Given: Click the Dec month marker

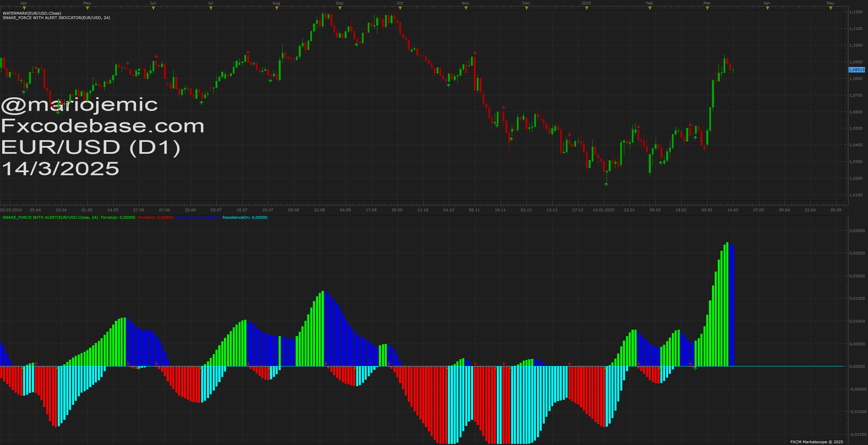Looking at the screenshot, I should (x=526, y=8).
